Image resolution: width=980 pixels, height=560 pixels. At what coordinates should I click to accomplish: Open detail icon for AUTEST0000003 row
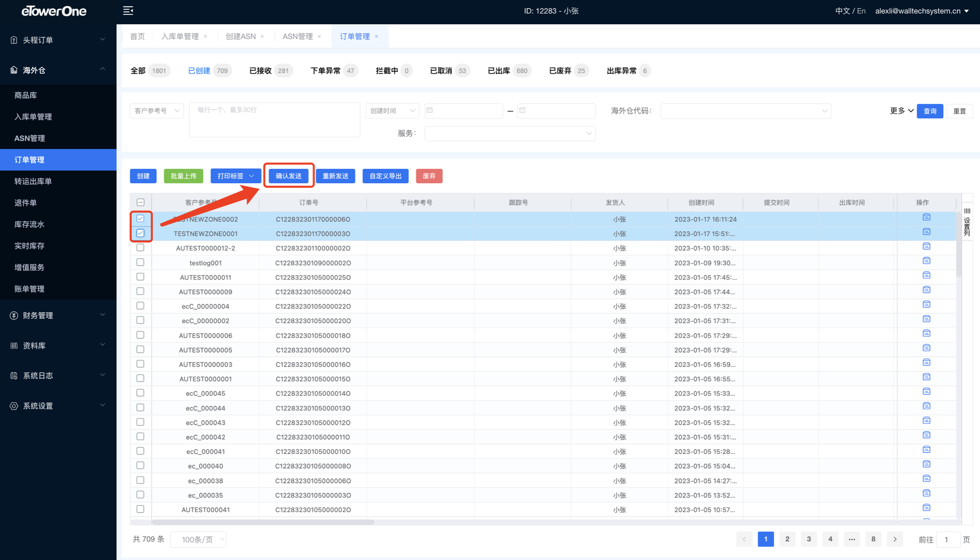[926, 362]
